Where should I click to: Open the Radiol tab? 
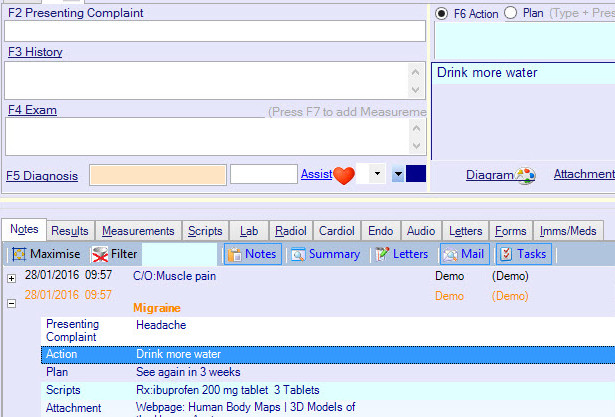click(291, 231)
